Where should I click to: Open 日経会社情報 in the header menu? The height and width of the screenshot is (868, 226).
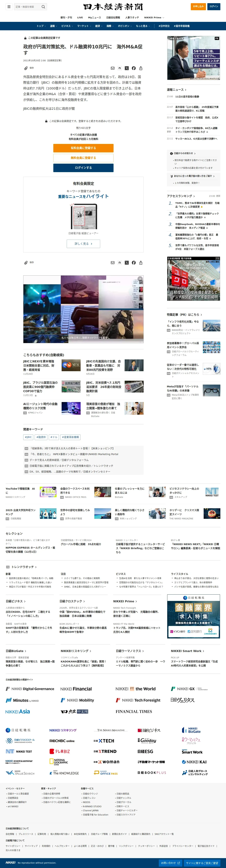113,17
